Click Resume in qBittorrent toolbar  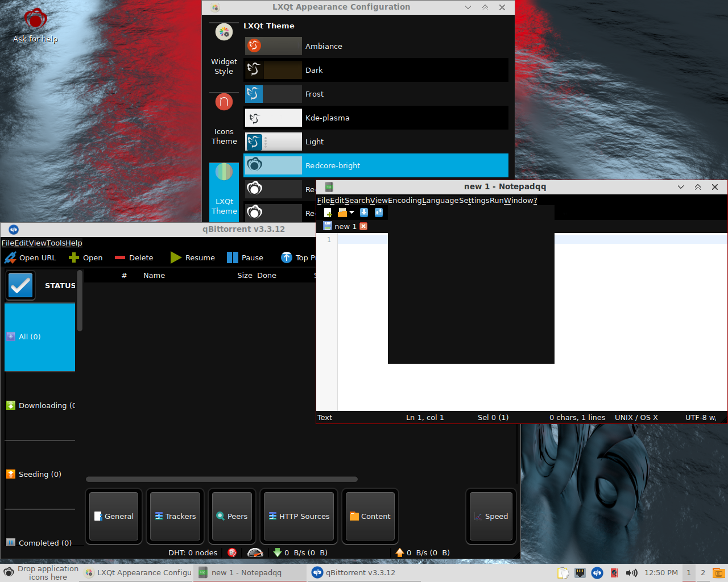click(x=193, y=257)
